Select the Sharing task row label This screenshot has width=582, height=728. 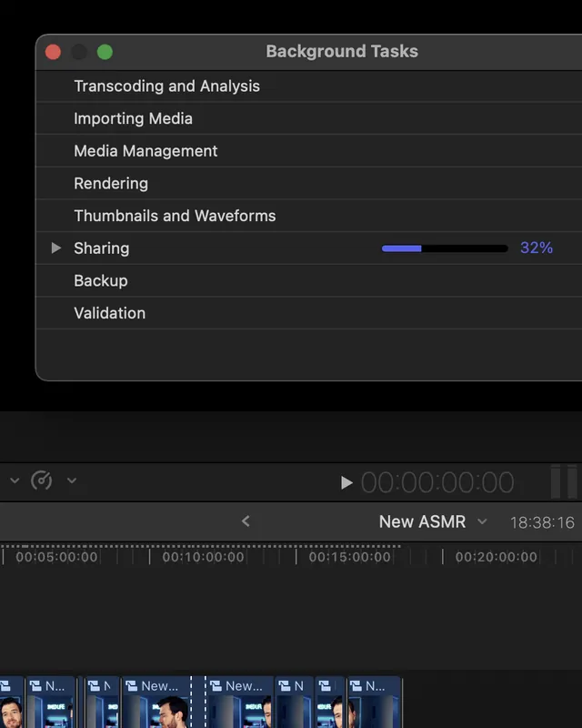tap(102, 248)
